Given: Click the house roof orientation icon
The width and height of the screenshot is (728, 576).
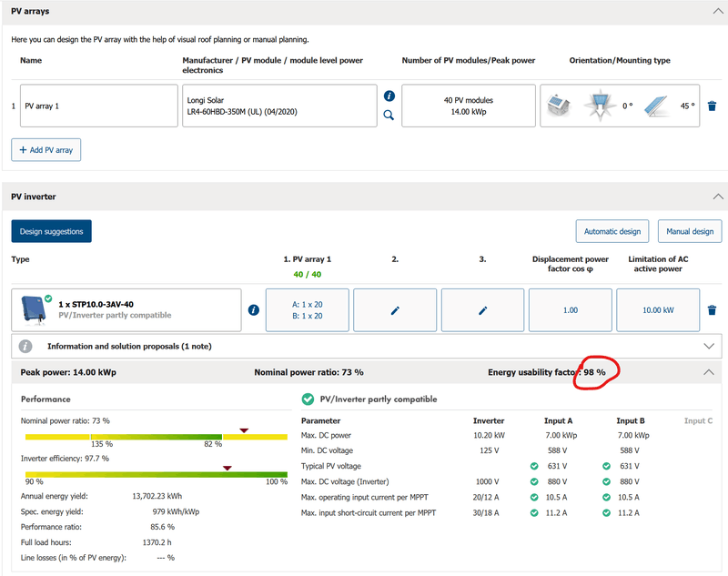Looking at the screenshot, I should [558, 106].
